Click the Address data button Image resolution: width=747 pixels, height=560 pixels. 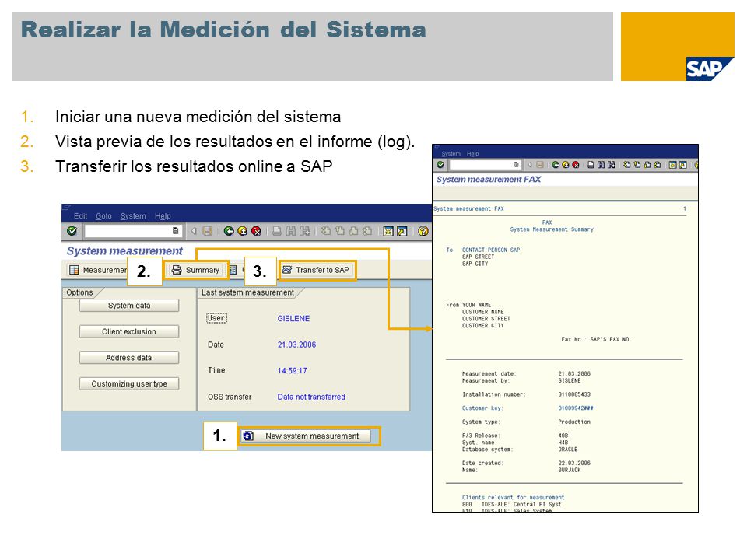pyautogui.click(x=129, y=358)
